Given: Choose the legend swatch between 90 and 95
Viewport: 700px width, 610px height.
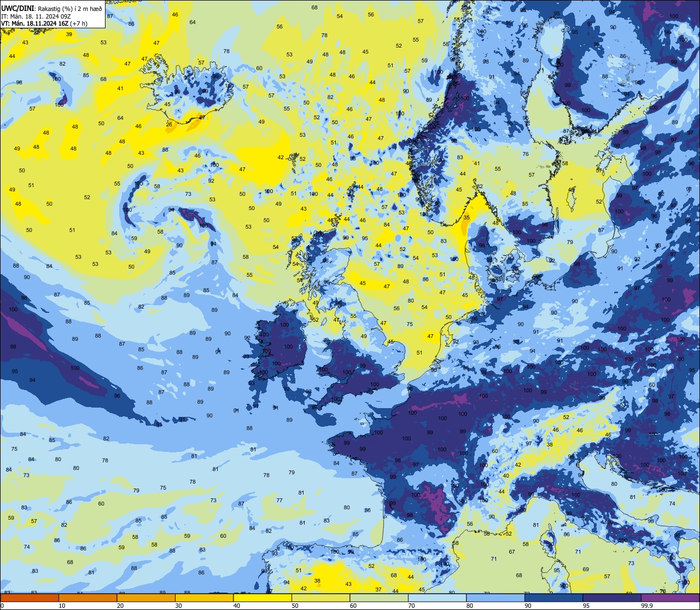Looking at the screenshot, I should [x=554, y=597].
